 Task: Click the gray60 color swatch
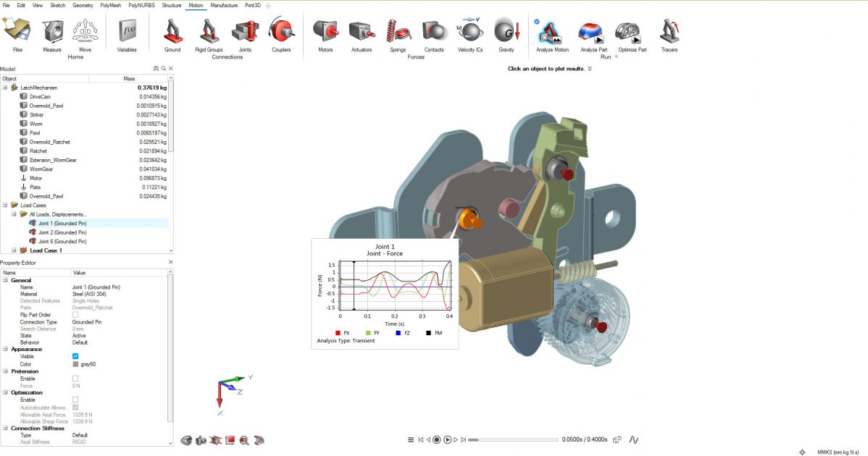tap(75, 364)
